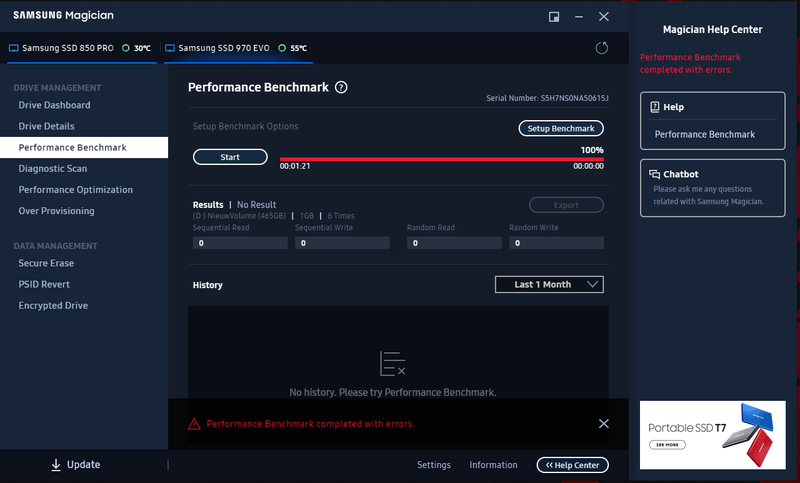
Task: Click 'No history. Please try Performance Benchmark.' text
Action: [x=392, y=392]
